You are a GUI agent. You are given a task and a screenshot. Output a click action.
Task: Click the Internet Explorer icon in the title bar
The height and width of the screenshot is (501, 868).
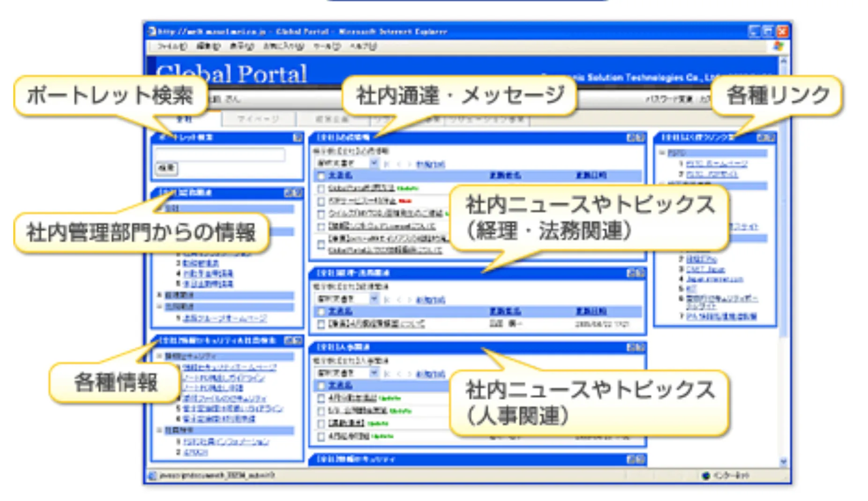[152, 31]
